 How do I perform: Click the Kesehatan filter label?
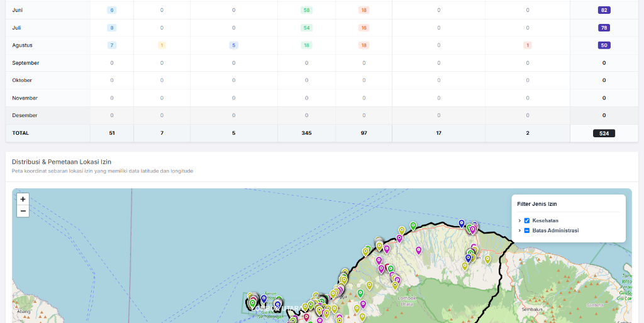click(545, 220)
